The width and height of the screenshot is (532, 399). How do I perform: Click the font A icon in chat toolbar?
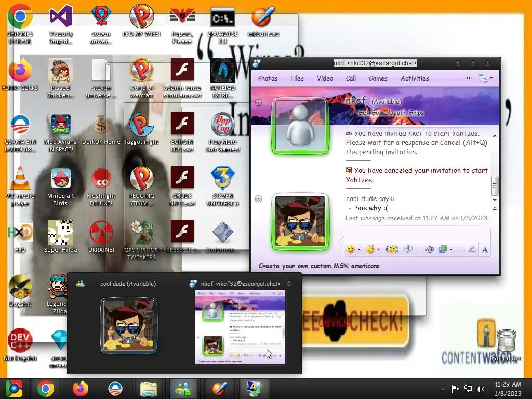coord(485,250)
